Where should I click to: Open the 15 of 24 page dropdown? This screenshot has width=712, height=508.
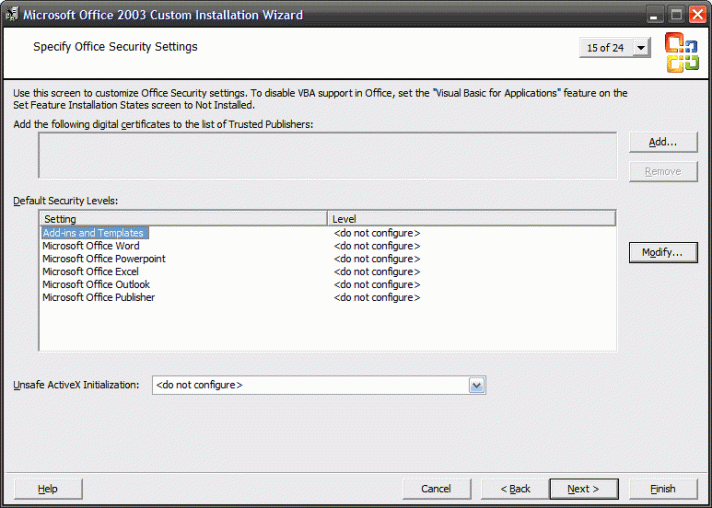[641, 48]
